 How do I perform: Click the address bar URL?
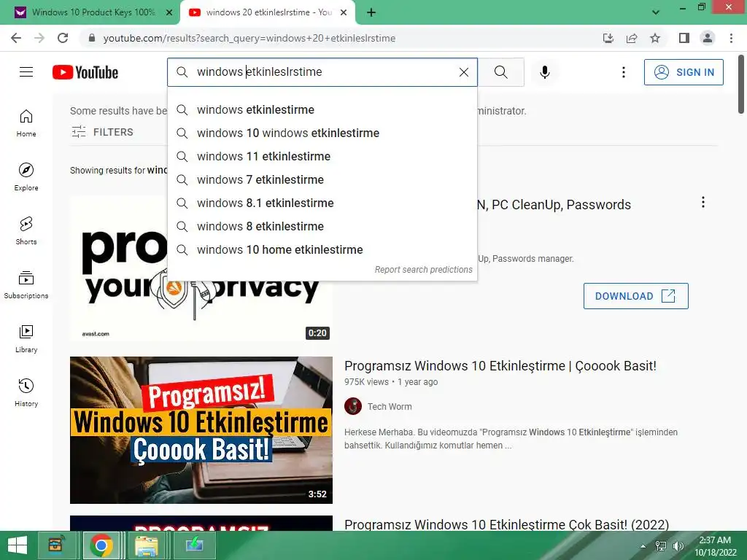tap(249, 38)
